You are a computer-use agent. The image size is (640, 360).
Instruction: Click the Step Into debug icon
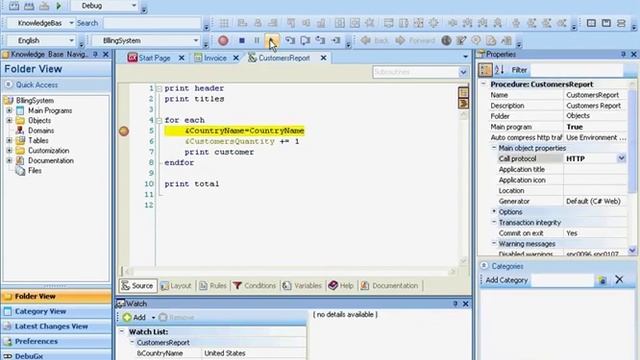[290, 40]
